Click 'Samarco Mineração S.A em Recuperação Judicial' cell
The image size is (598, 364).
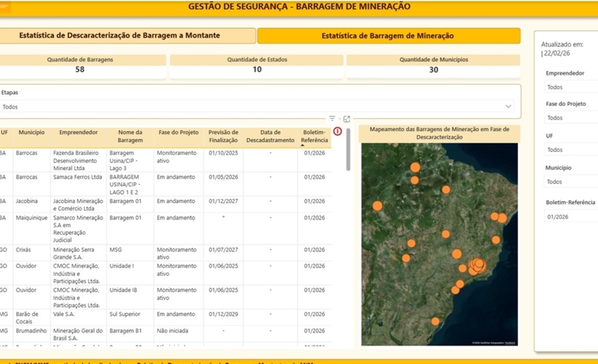coord(78,229)
